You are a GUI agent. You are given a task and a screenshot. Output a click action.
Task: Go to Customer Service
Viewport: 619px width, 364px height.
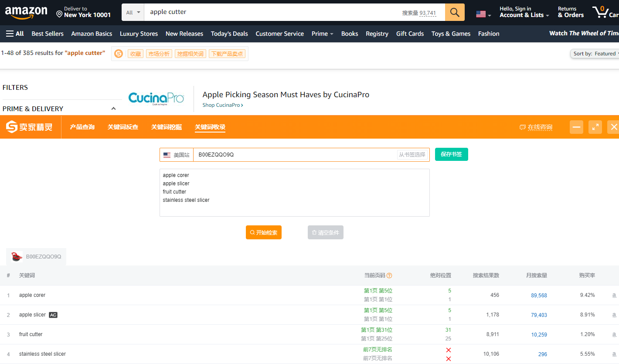(x=280, y=34)
